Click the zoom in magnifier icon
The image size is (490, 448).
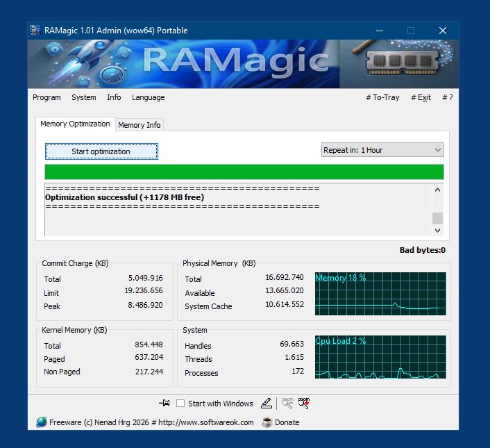click(304, 403)
